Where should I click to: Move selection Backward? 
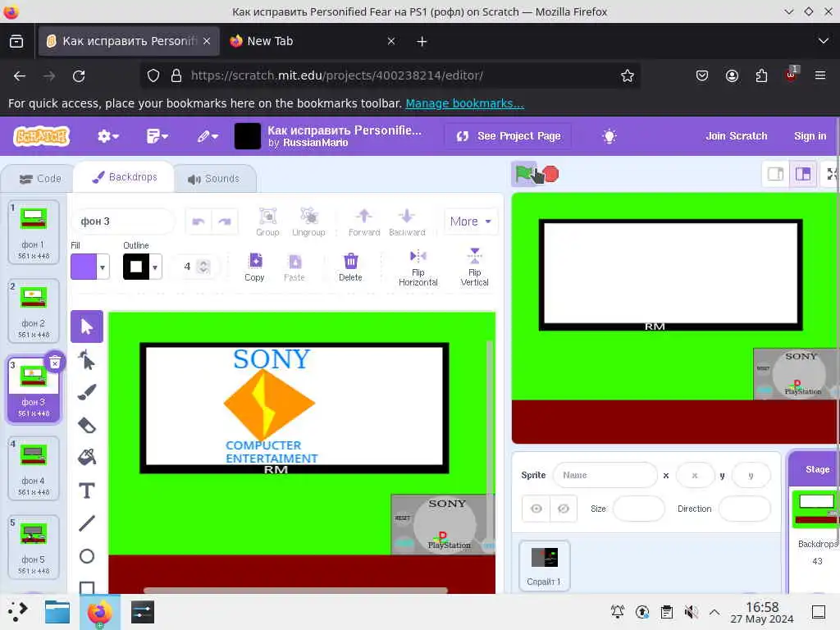(x=407, y=221)
